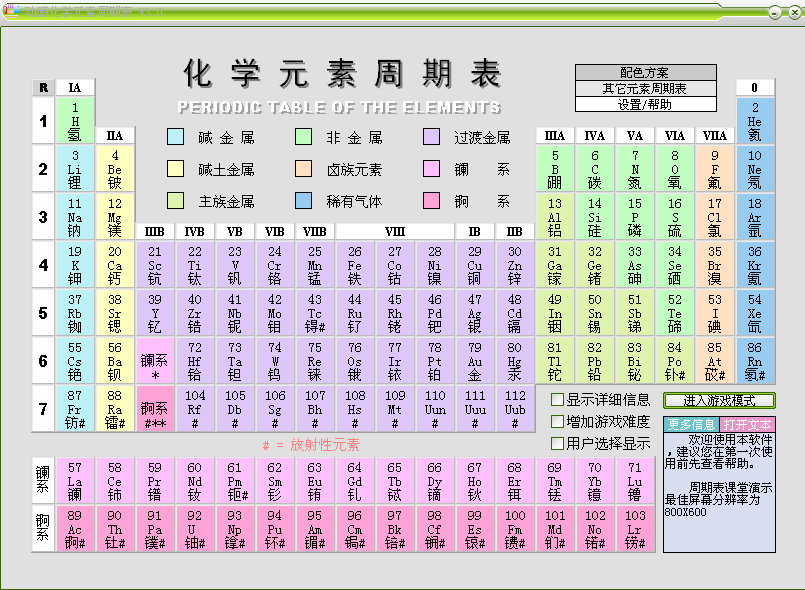Select the Lithium (3 Li) cell
The image size is (805, 590).
click(x=75, y=169)
